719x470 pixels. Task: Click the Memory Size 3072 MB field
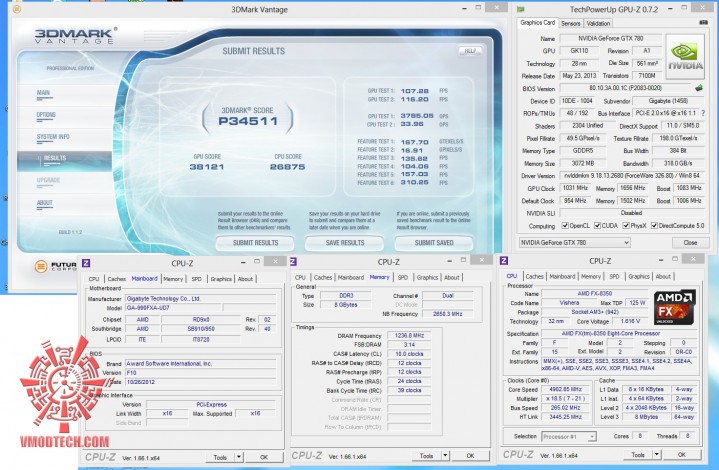(583, 163)
